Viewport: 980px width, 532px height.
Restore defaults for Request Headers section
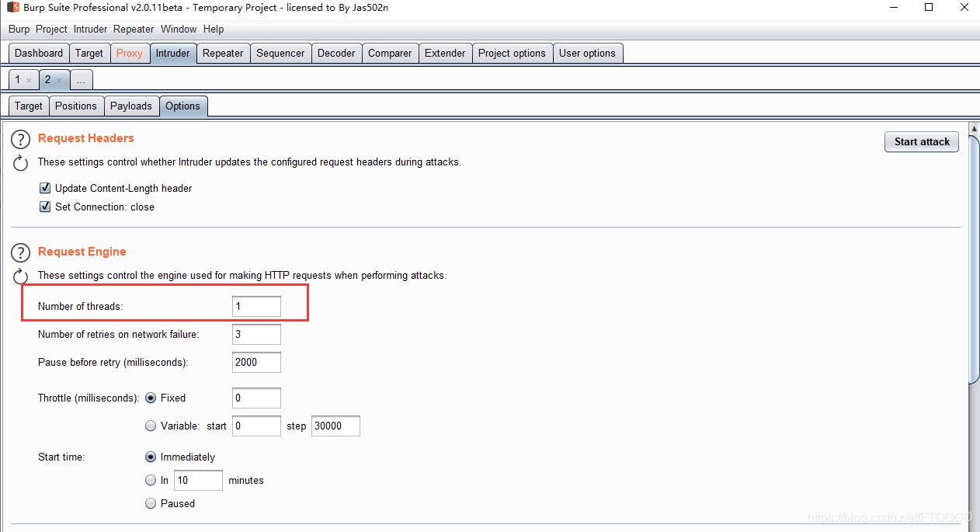pos(20,163)
